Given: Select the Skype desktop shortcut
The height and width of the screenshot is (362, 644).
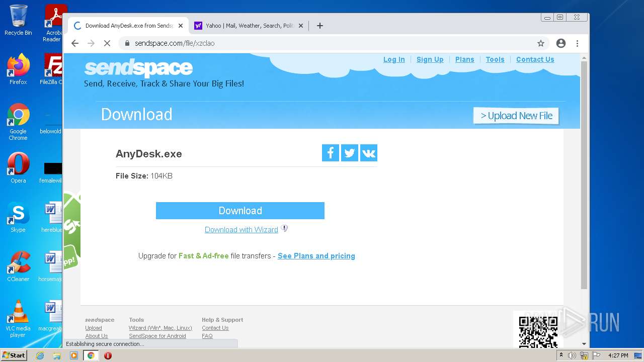Looking at the screenshot, I should click(x=18, y=217).
